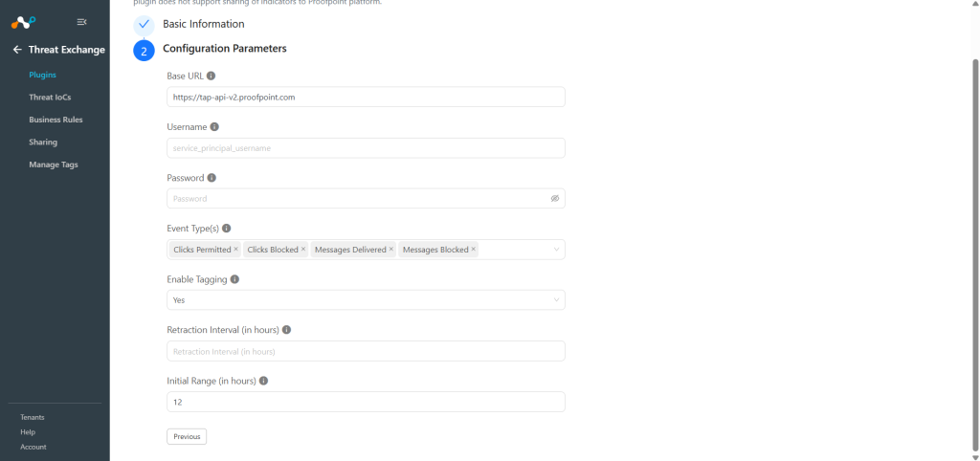Click the Netskope logo icon

24,22
